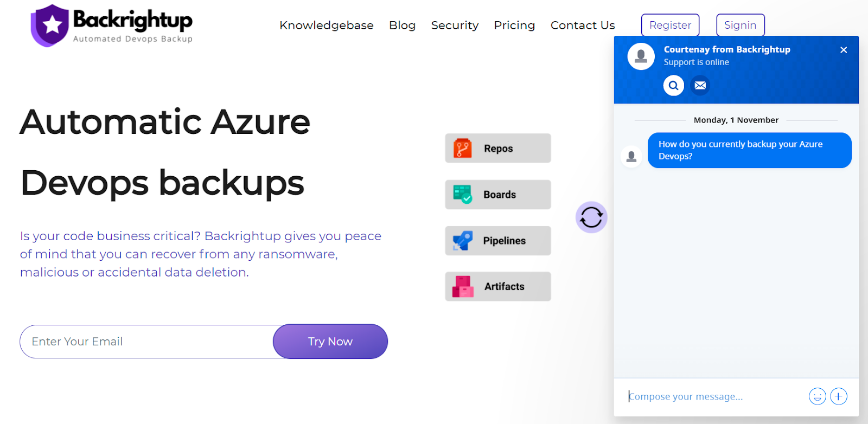Focus the Enter Your Email field
Viewport: 868px width, 424px height.
pyautogui.click(x=148, y=342)
